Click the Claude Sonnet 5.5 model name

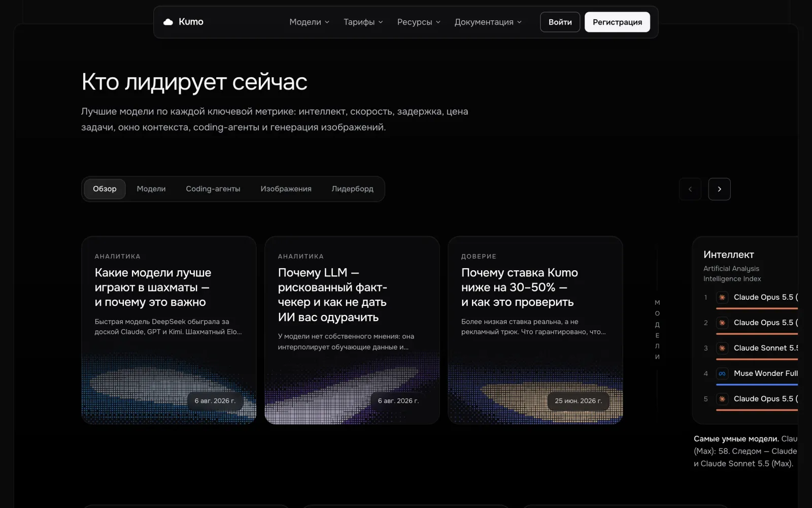pos(766,348)
